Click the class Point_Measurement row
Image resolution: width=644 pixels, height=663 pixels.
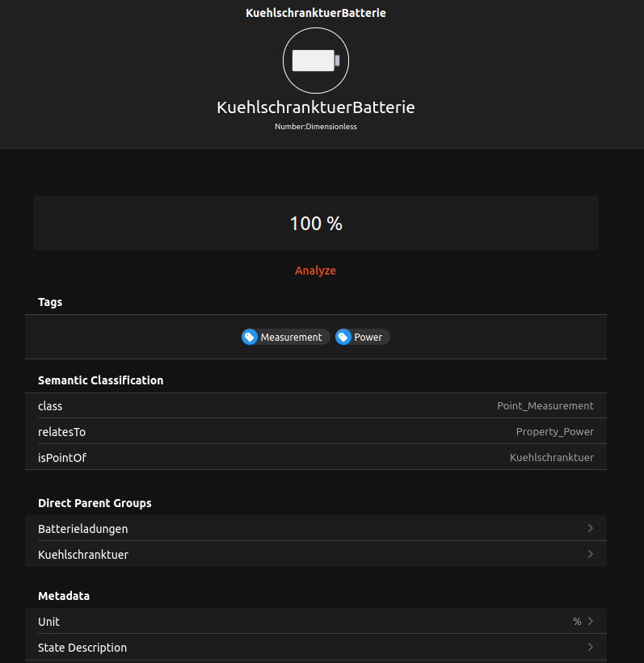point(315,406)
